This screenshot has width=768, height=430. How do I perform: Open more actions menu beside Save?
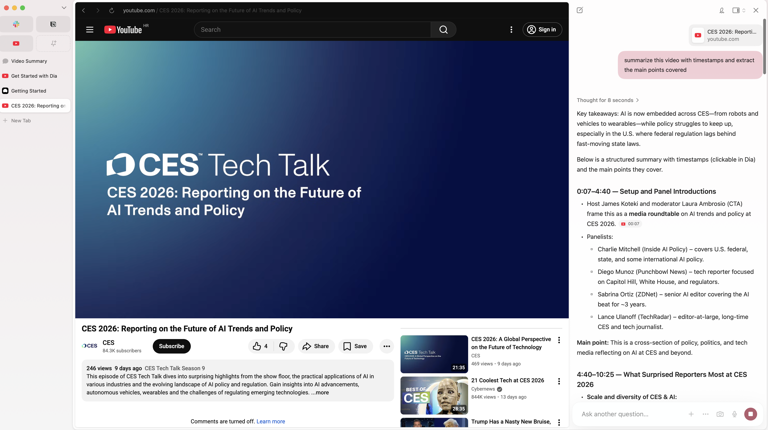[386, 346]
